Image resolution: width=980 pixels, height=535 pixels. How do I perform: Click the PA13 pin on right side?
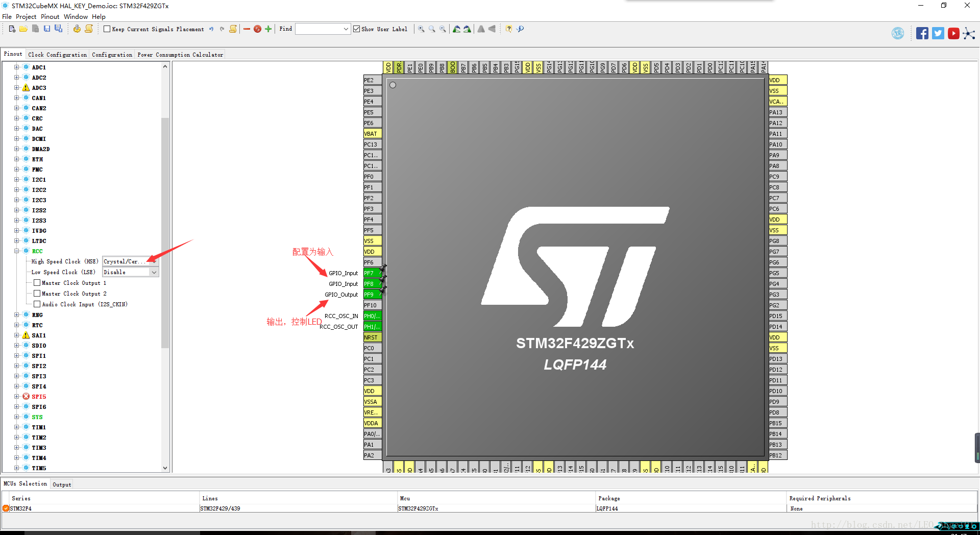coord(778,112)
